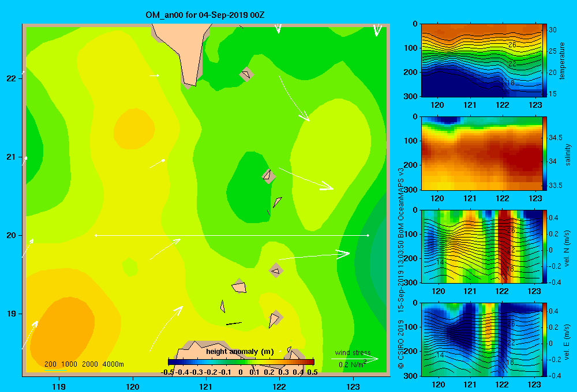This screenshot has height=392, width=577.
Task: Click latitude label 22 on main map axis
Action: (12, 78)
